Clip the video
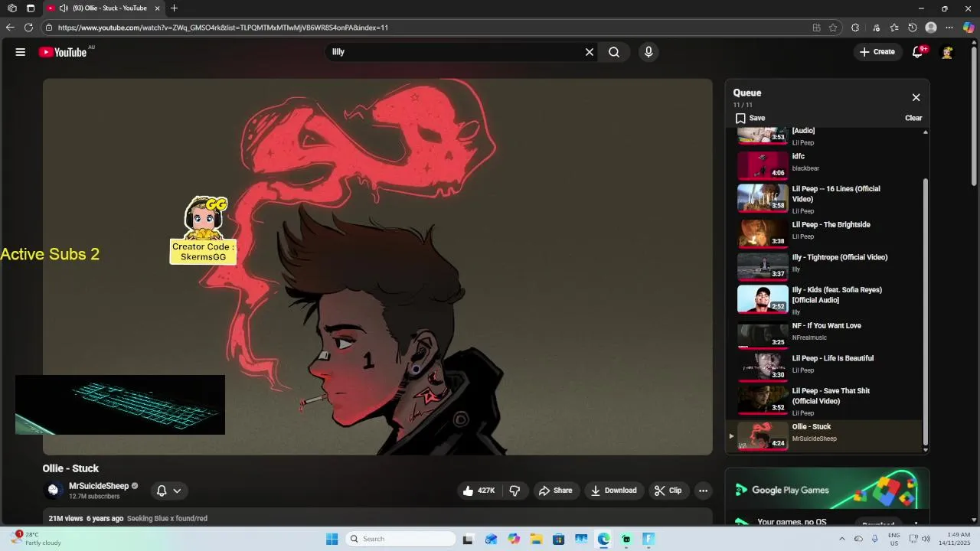The image size is (980, 551). tap(668, 491)
